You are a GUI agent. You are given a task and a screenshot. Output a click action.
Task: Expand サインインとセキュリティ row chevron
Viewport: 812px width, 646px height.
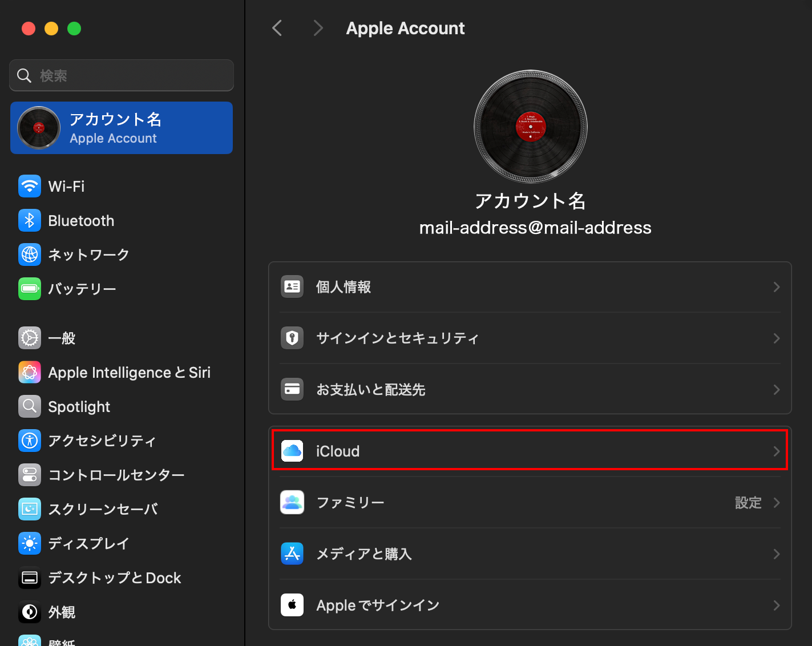tap(776, 338)
